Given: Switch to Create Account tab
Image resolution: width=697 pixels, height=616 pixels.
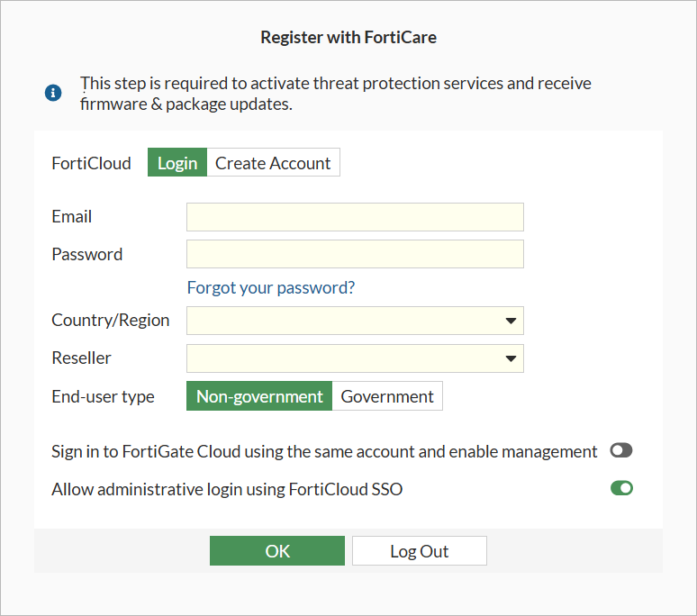Looking at the screenshot, I should tap(273, 163).
